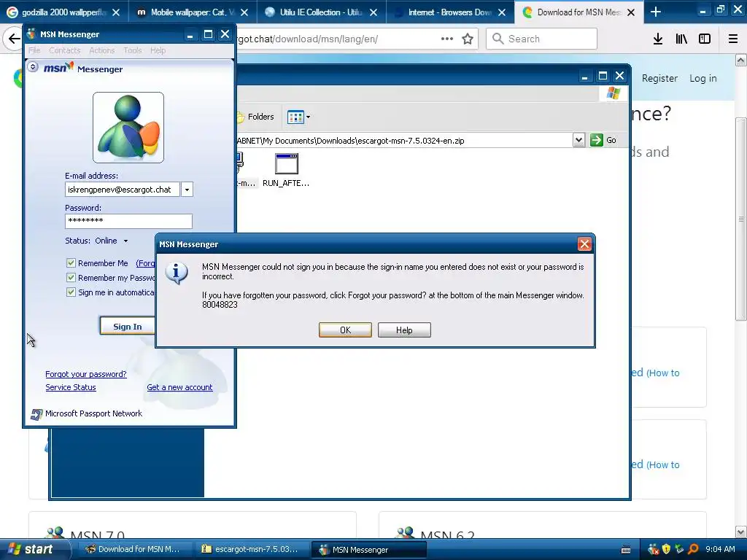
Task: Close the MSN Messenger error dialog
Action: pyautogui.click(x=584, y=244)
